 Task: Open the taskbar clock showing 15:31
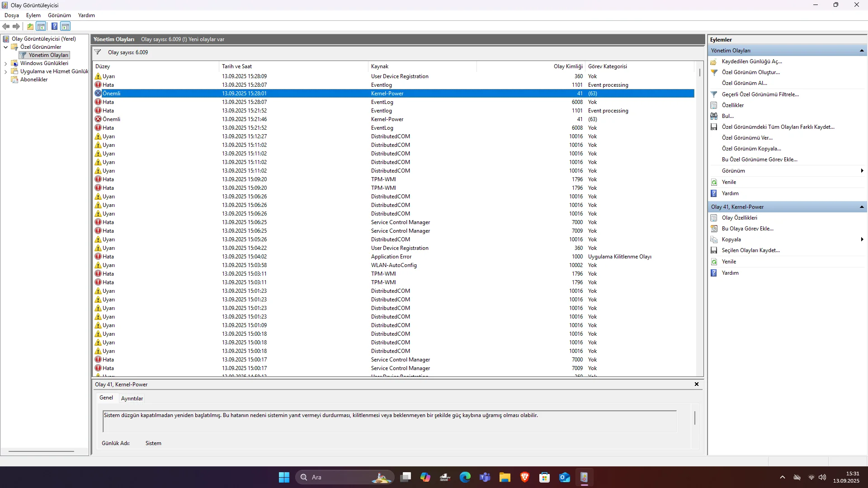click(846, 477)
